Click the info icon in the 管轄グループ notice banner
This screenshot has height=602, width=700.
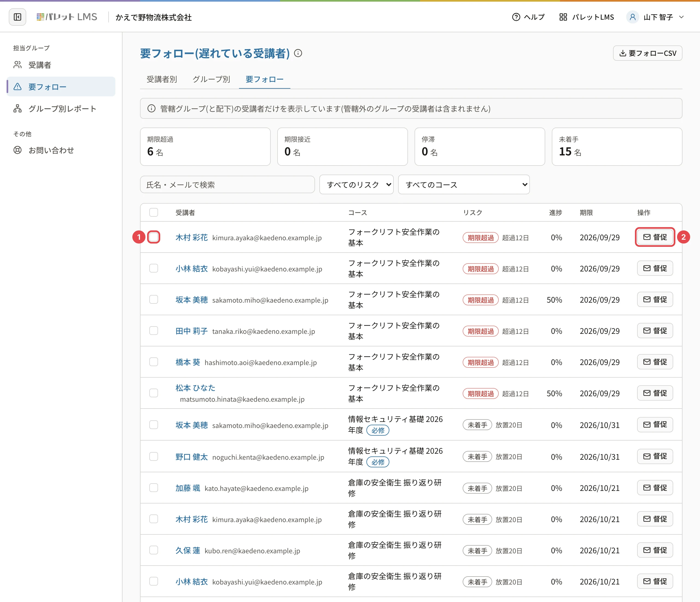151,109
